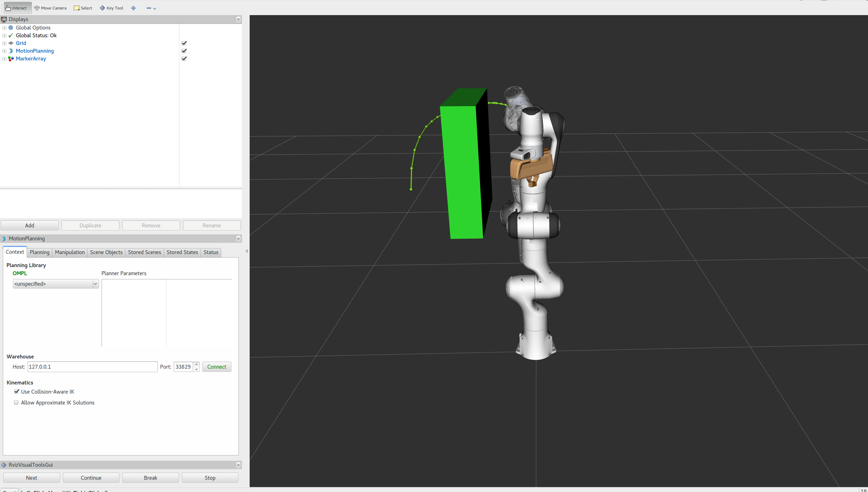Click the Connect button for Warehouse

click(x=216, y=366)
